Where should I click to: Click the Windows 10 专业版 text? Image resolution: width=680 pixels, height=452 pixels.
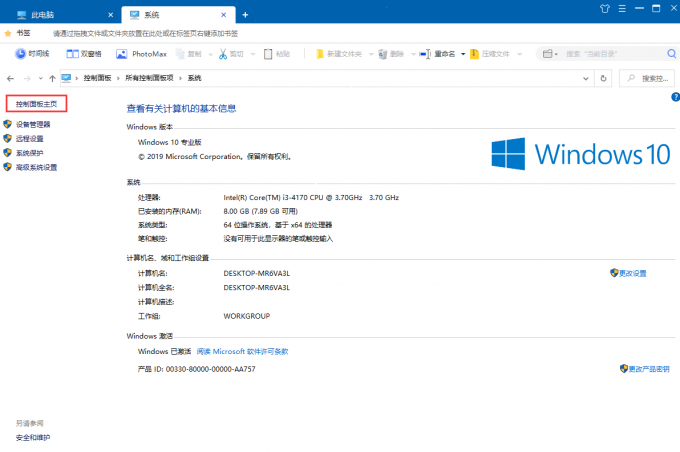coord(170,142)
